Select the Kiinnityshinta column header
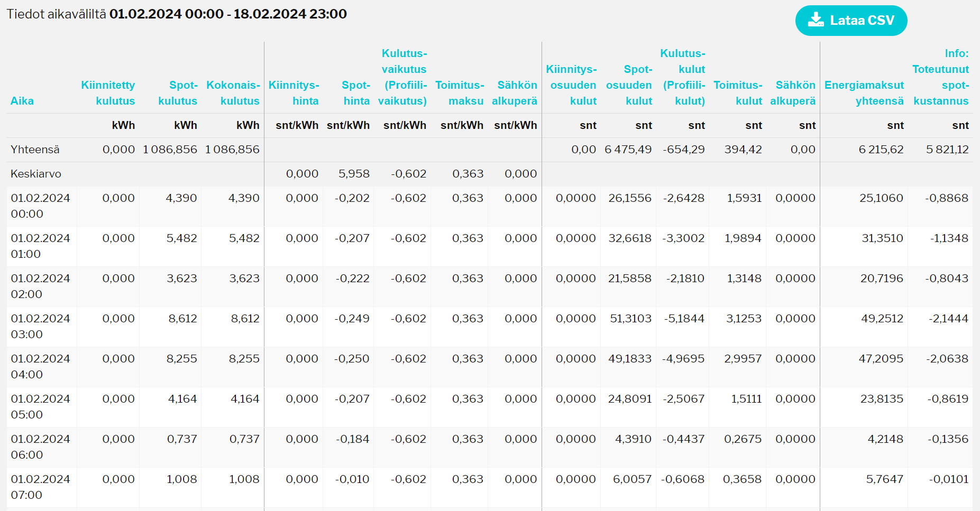The width and height of the screenshot is (980, 511). pos(294,93)
